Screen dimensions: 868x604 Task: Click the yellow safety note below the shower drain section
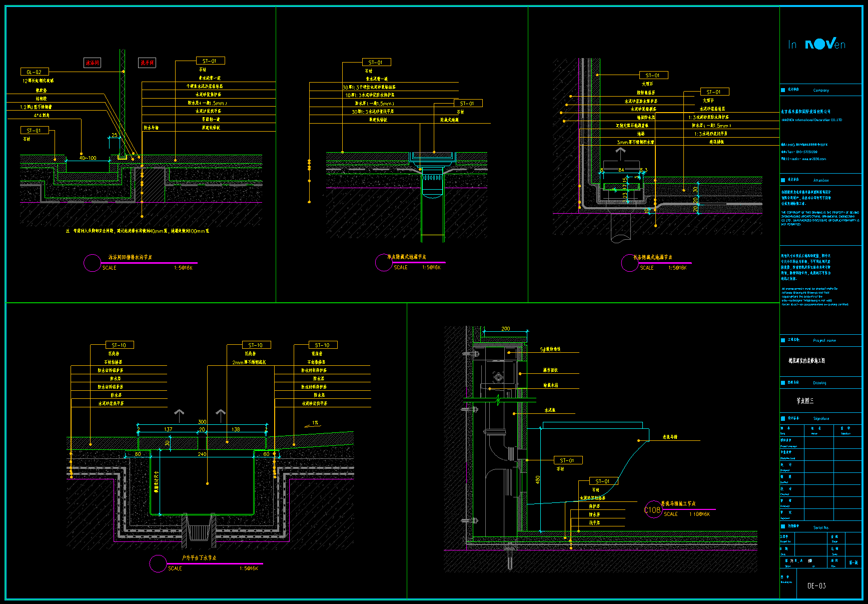click(138, 231)
